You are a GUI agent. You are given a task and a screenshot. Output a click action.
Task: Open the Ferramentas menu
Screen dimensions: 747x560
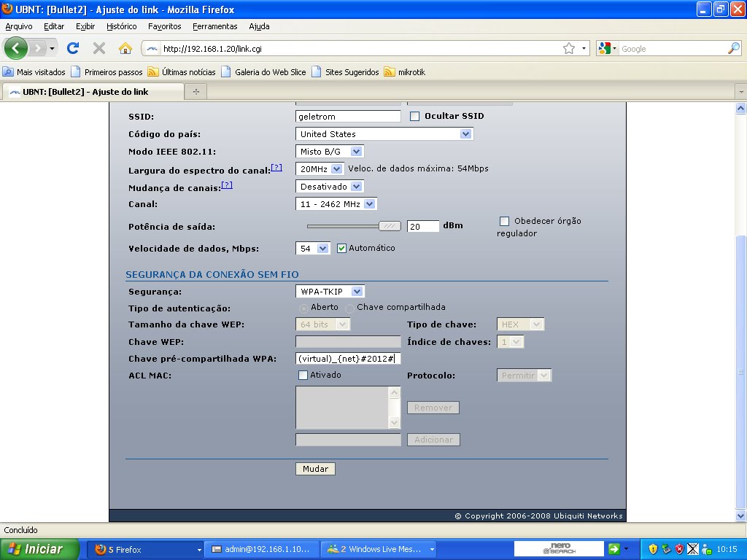215,26
